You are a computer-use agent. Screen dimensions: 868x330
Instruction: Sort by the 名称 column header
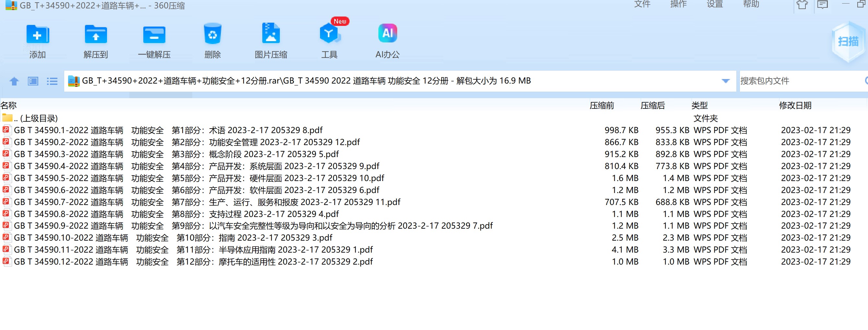tap(8, 106)
